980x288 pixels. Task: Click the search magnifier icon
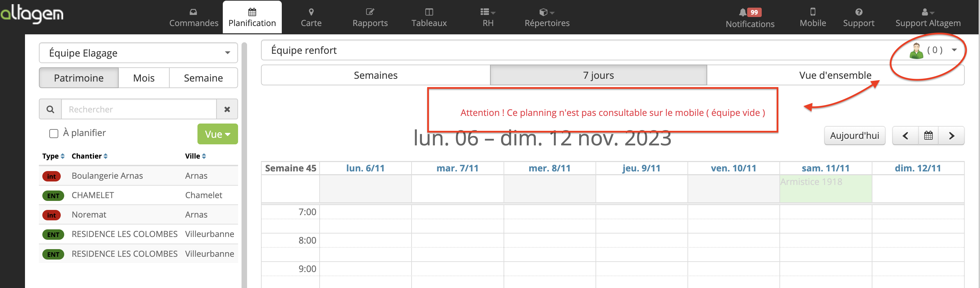tap(50, 109)
